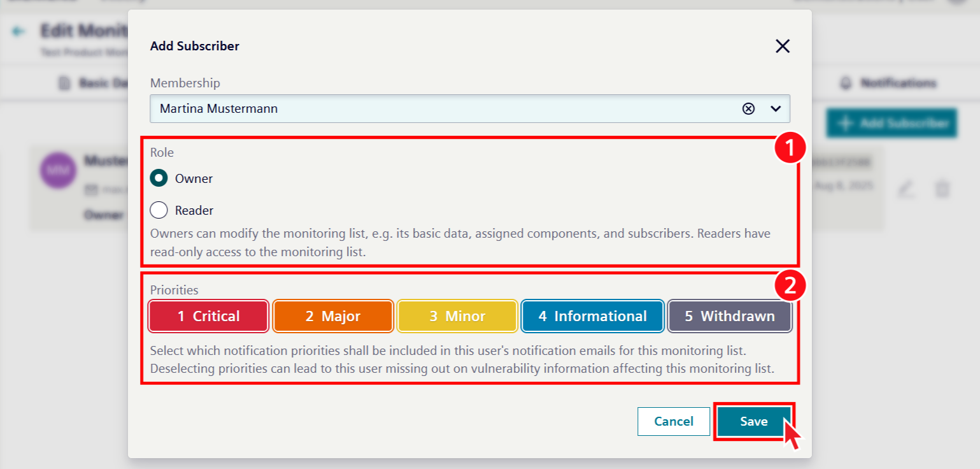Open the Notifications tab

point(890,83)
